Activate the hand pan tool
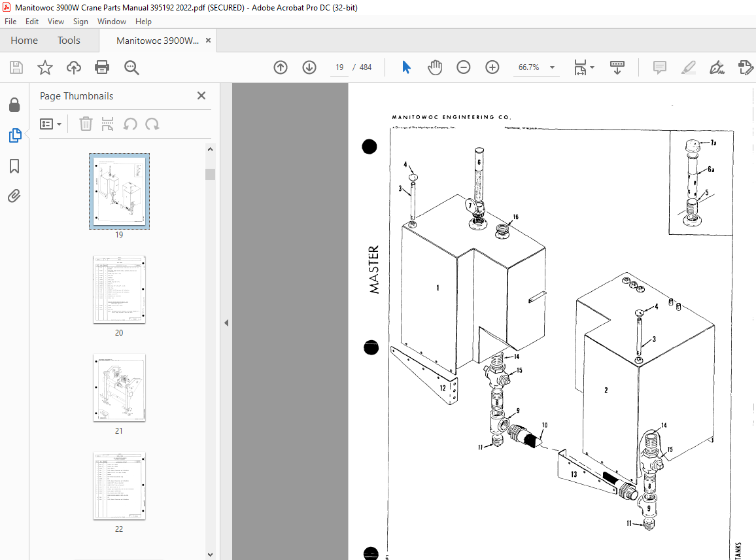 click(x=434, y=67)
